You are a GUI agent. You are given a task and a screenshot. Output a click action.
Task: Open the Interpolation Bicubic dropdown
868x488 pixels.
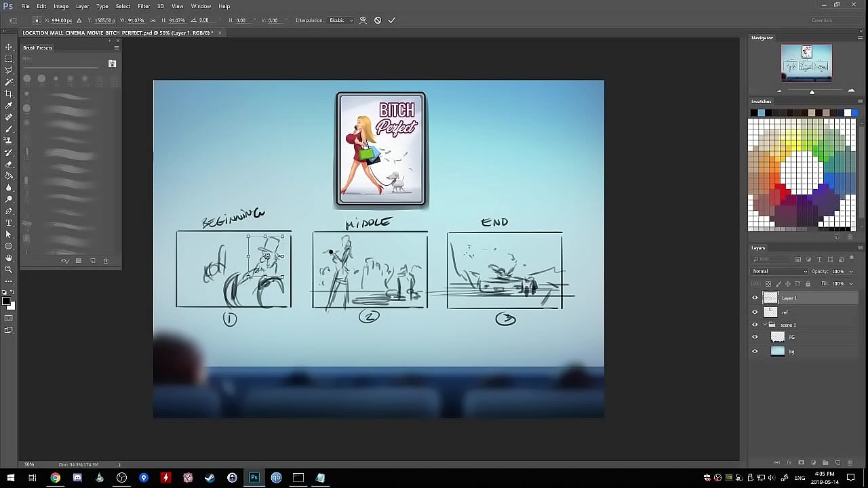coord(341,20)
